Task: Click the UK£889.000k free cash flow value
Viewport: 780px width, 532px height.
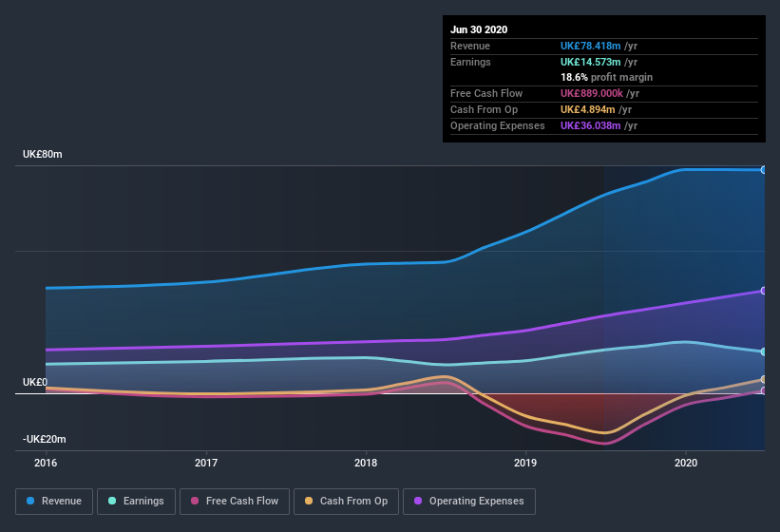Action: [592, 93]
